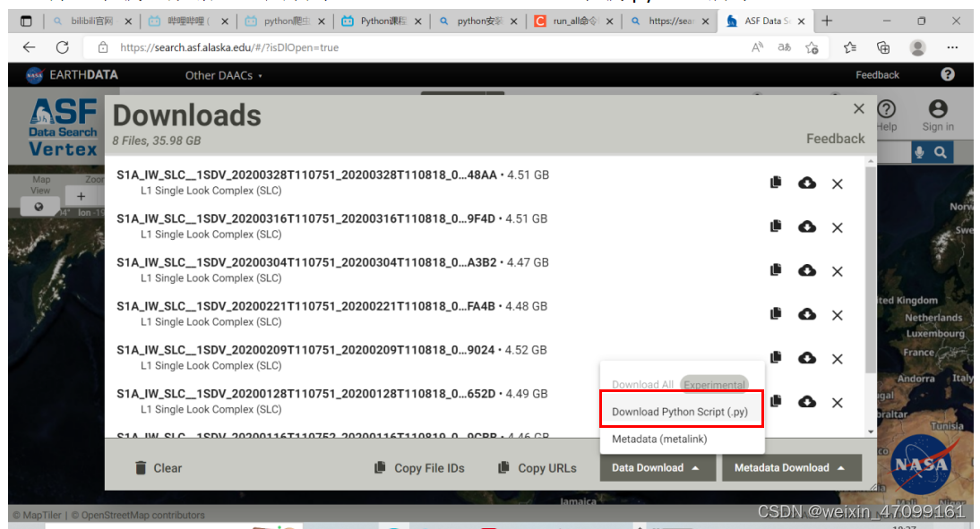Switch to the bilibili browser tab
This screenshot has height=529, width=980.
91,21
